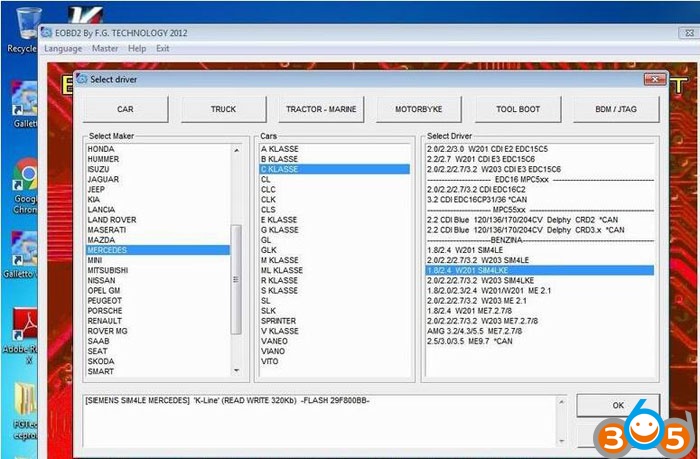Viewport: 700px width, 459px height.
Task: Open the Master menu
Action: tap(105, 48)
